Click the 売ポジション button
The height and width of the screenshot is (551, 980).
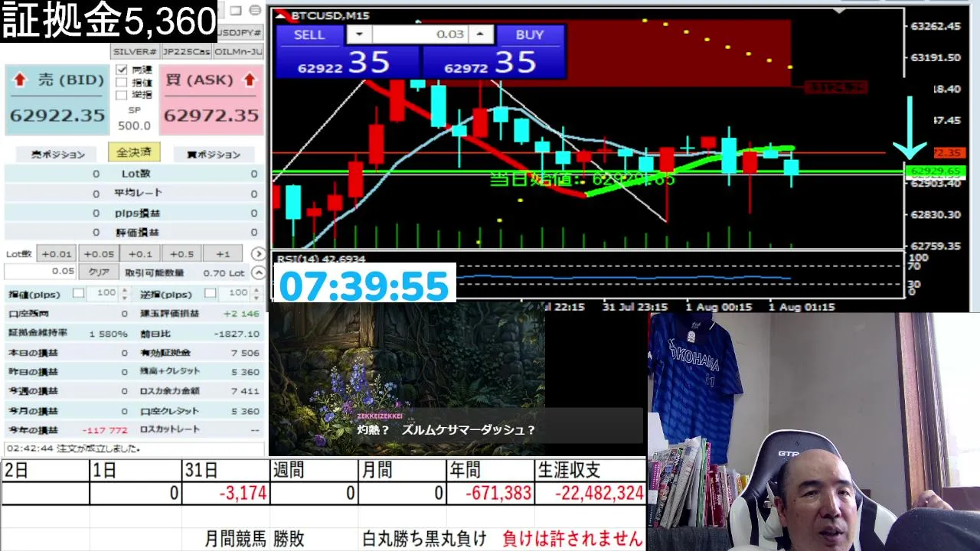[x=58, y=155]
